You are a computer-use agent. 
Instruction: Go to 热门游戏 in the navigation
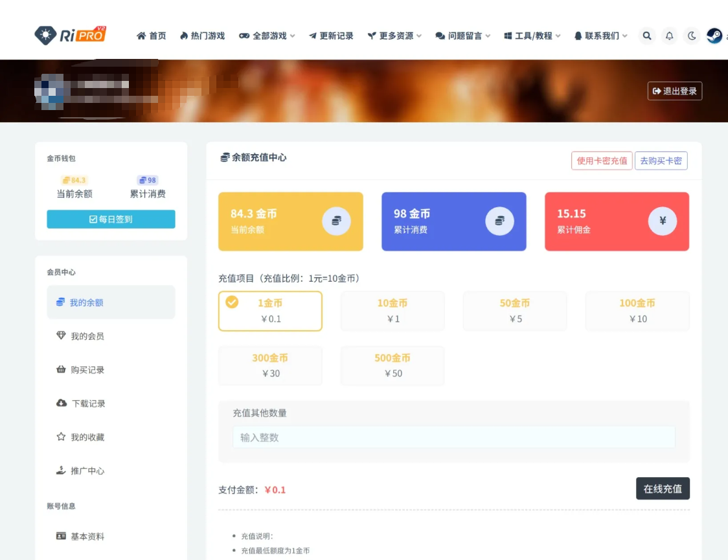tap(202, 36)
